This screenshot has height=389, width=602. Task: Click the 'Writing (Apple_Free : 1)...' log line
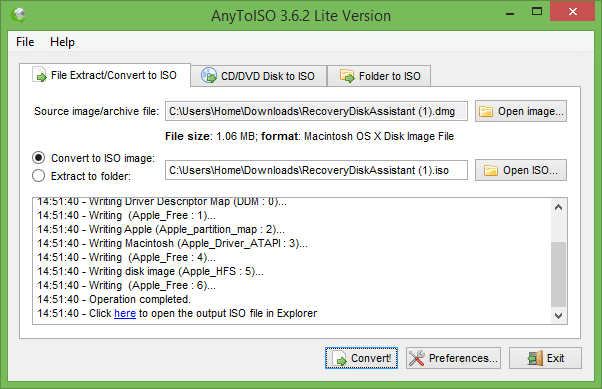click(x=126, y=215)
